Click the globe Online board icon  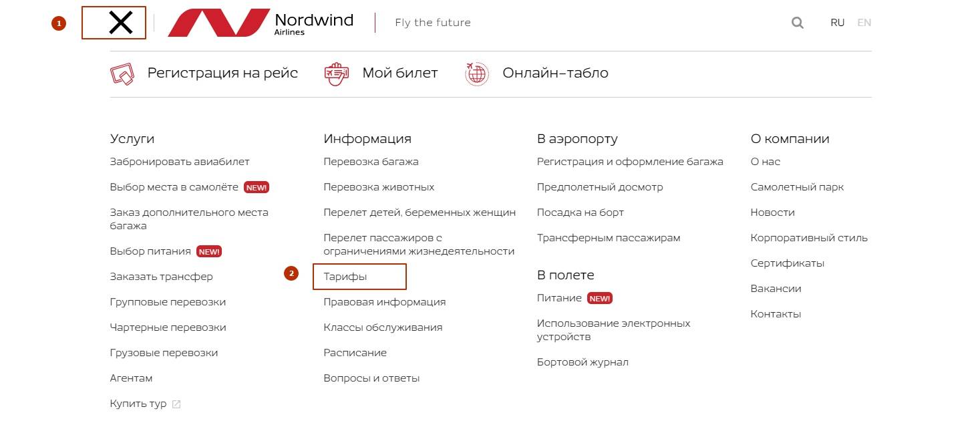(x=477, y=74)
